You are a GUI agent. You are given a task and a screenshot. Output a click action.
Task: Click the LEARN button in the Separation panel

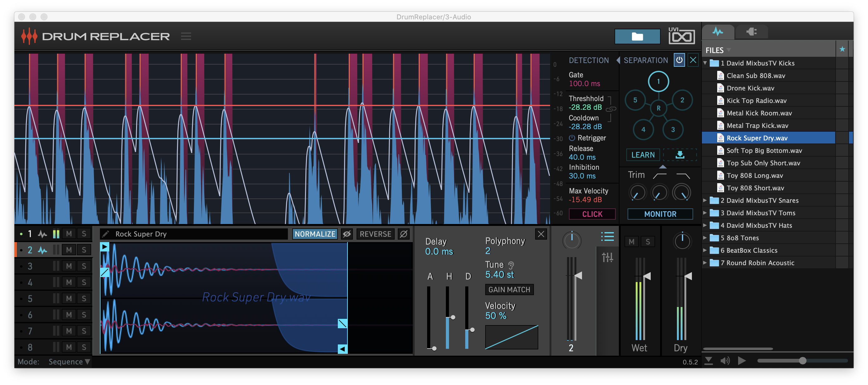pos(643,155)
